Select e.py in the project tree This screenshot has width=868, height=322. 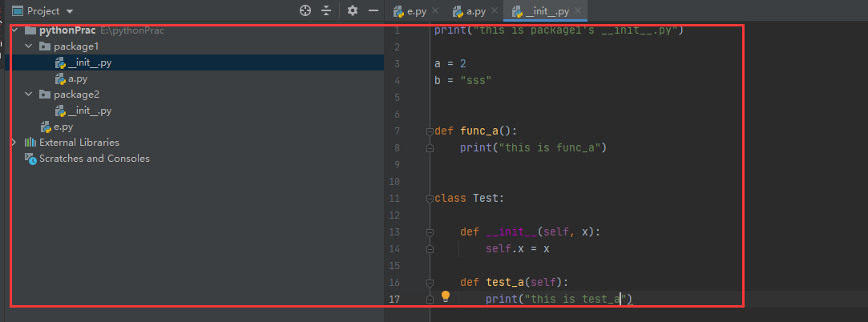63,127
